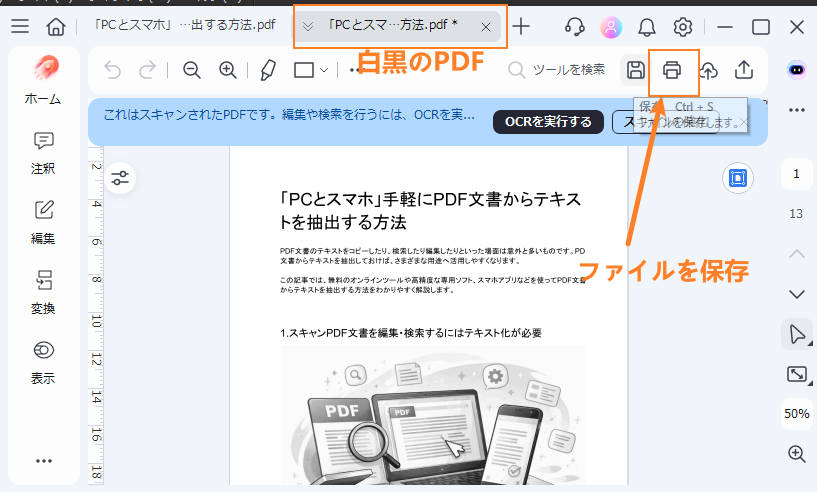The height and width of the screenshot is (492, 817).
Task: Open the page settings slider icon
Action: pyautogui.click(x=120, y=178)
